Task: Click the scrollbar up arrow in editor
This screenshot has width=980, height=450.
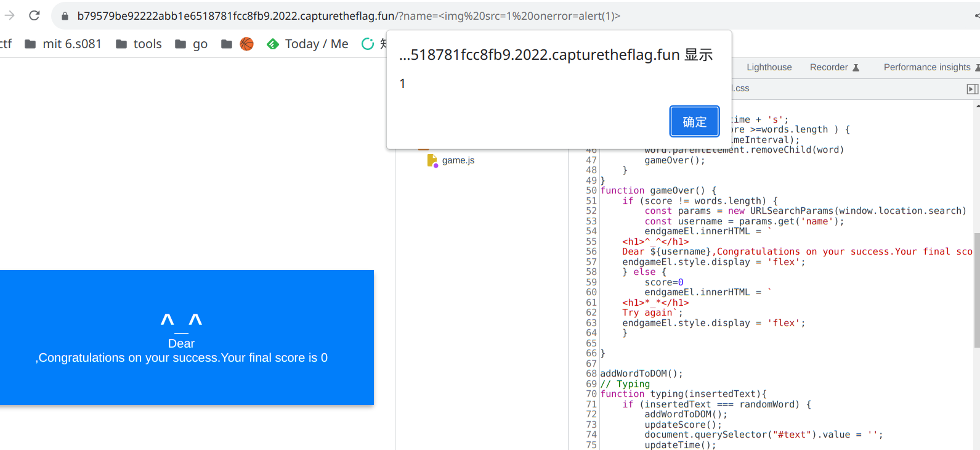Action: click(x=977, y=105)
